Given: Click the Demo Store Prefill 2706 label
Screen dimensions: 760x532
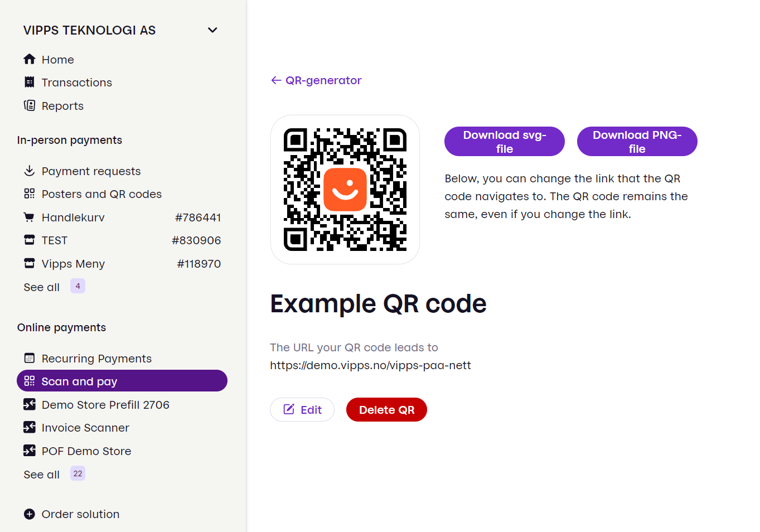Looking at the screenshot, I should (x=105, y=405).
